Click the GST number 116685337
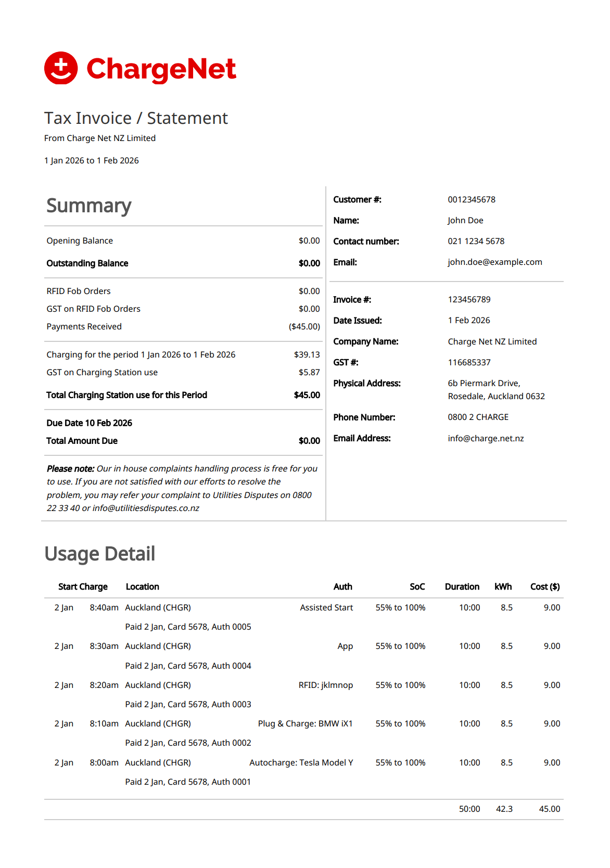Viewport: 610px width, 868px height. click(x=469, y=363)
